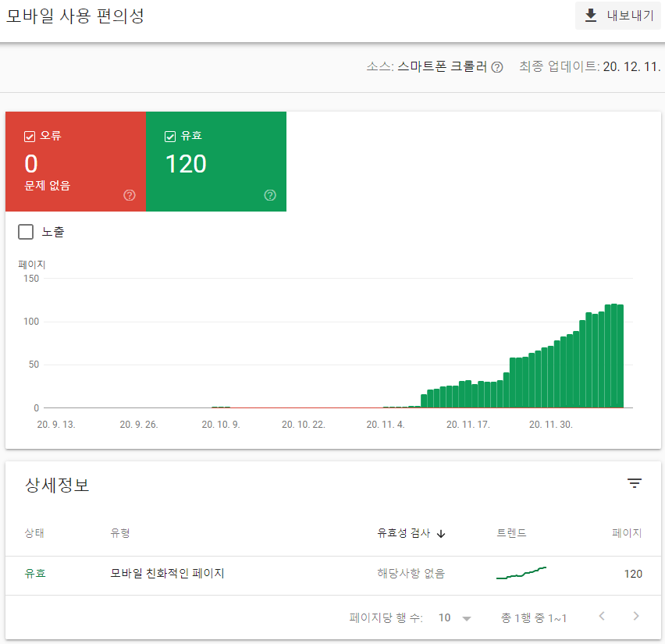Click the tallest green bar in chart

[x=613, y=355]
